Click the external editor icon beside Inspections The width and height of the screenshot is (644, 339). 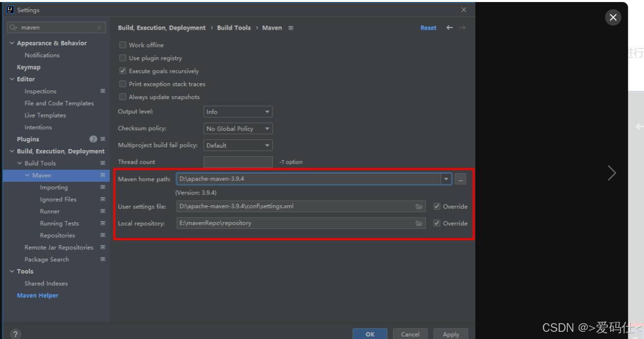click(x=102, y=91)
